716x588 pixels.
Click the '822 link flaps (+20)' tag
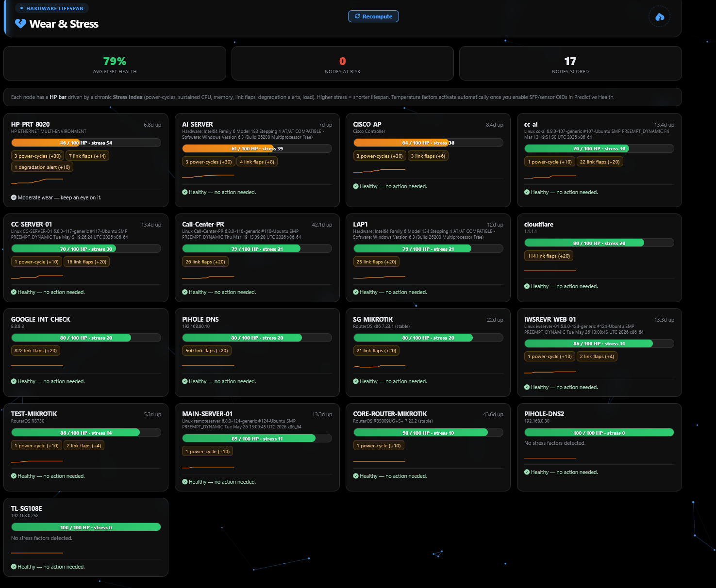click(35, 351)
